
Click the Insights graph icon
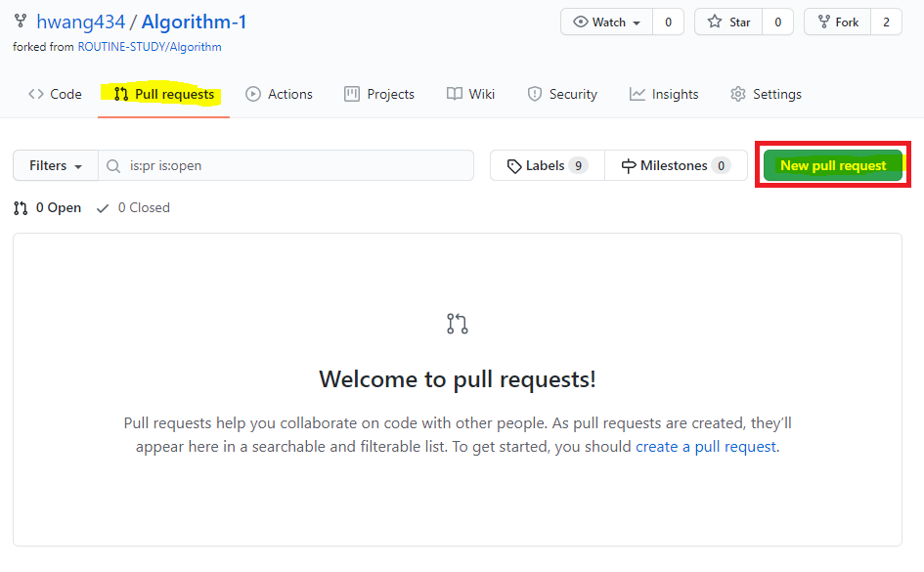pos(637,94)
